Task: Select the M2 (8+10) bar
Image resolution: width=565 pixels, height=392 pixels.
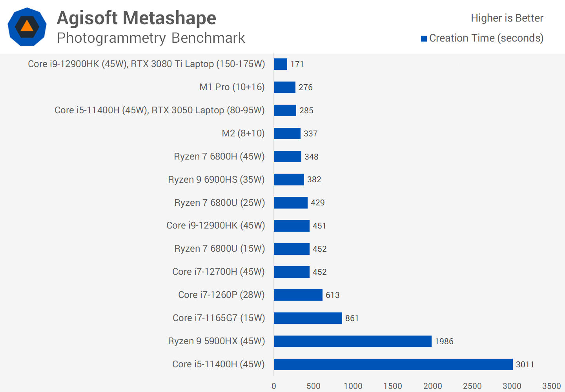Action: (x=287, y=133)
